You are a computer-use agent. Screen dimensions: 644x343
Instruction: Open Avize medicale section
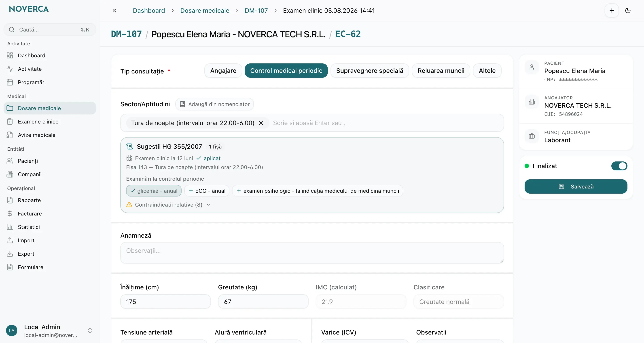pos(50,135)
